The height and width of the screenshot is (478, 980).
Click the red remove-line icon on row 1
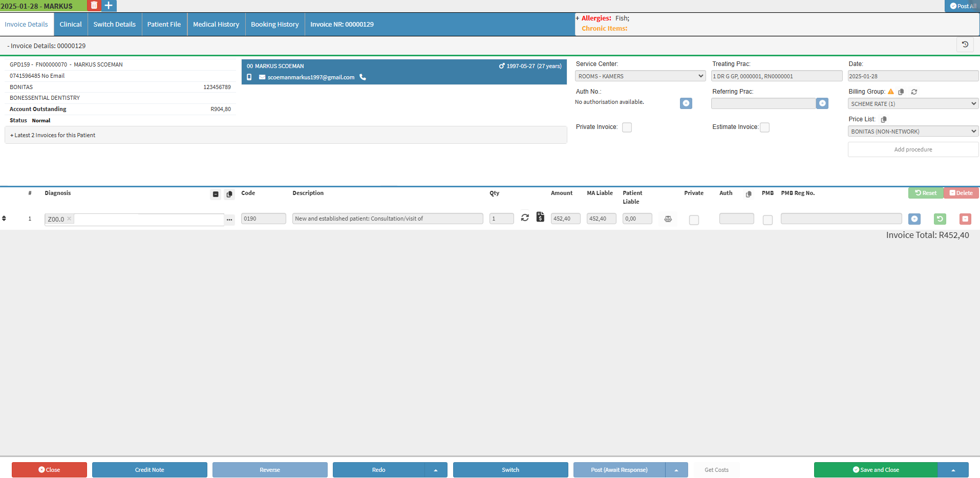[965, 219]
